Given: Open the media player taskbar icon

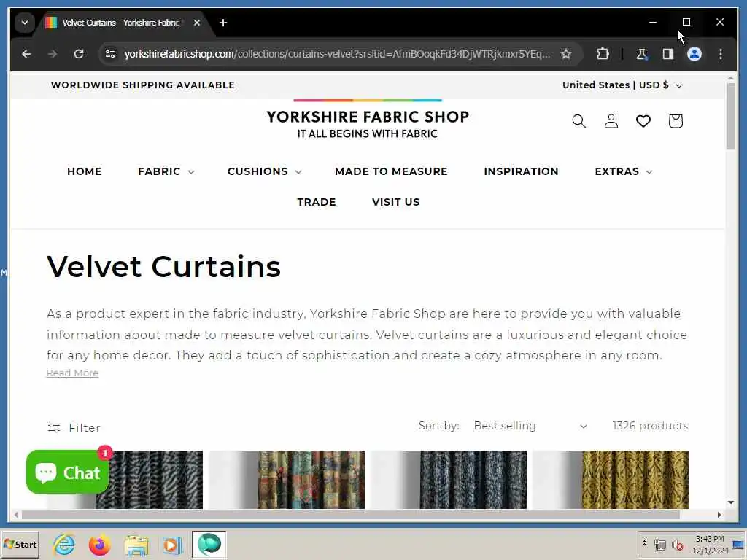Looking at the screenshot, I should pyautogui.click(x=172, y=544).
